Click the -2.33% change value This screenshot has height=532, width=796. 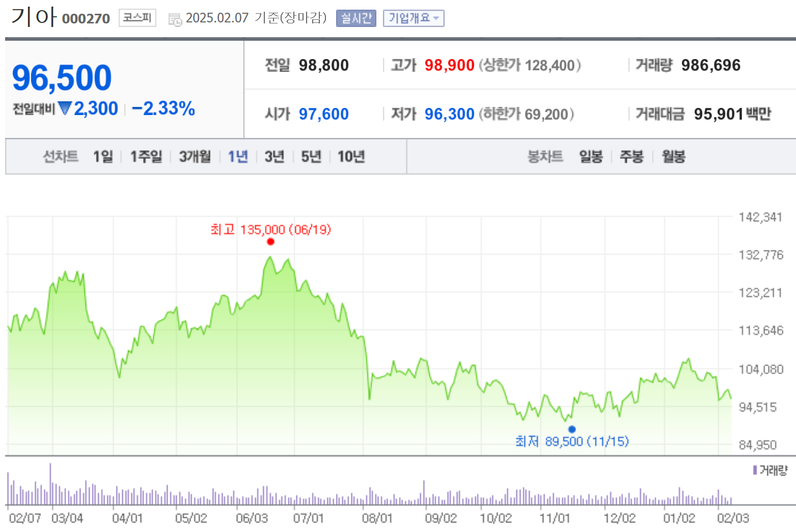163,108
